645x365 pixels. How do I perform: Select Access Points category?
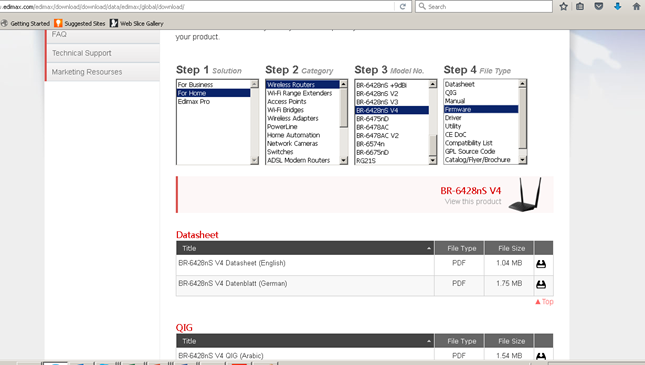coord(303,101)
